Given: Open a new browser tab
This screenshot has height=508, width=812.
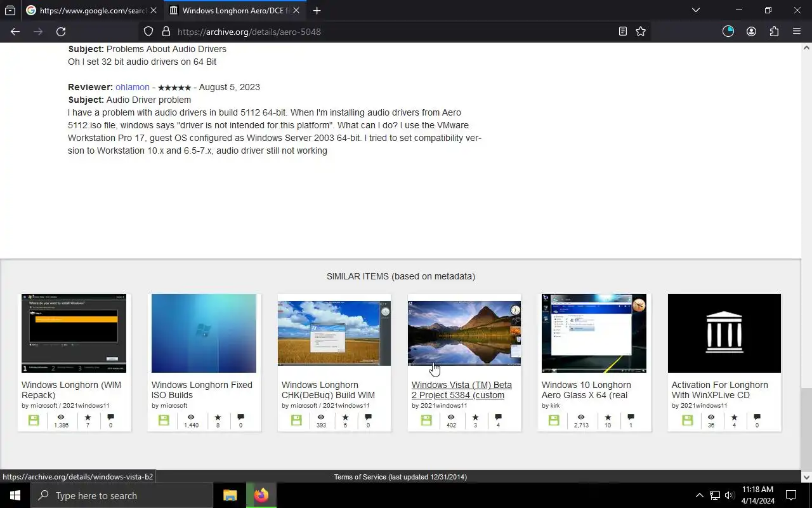Looking at the screenshot, I should pyautogui.click(x=317, y=10).
